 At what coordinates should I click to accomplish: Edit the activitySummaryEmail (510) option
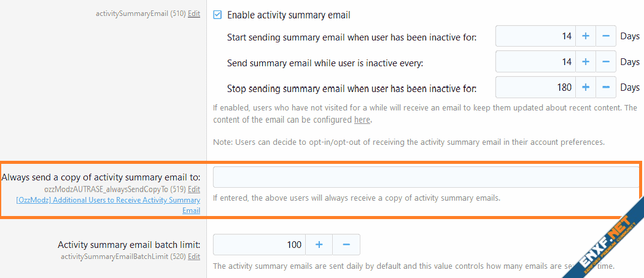click(194, 14)
